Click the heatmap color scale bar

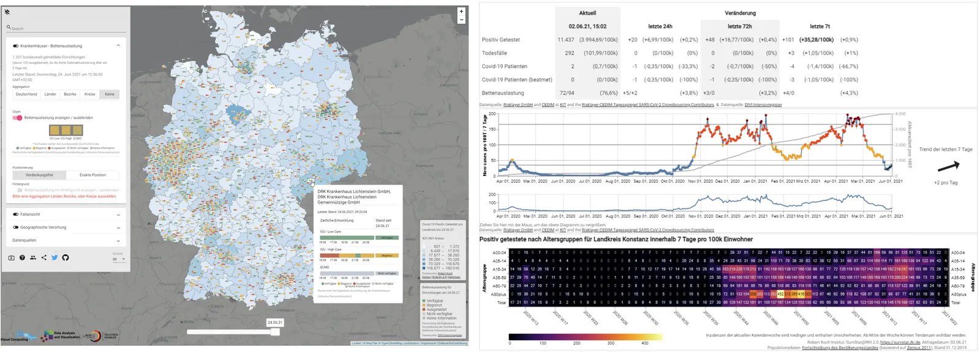pyautogui.click(x=585, y=337)
